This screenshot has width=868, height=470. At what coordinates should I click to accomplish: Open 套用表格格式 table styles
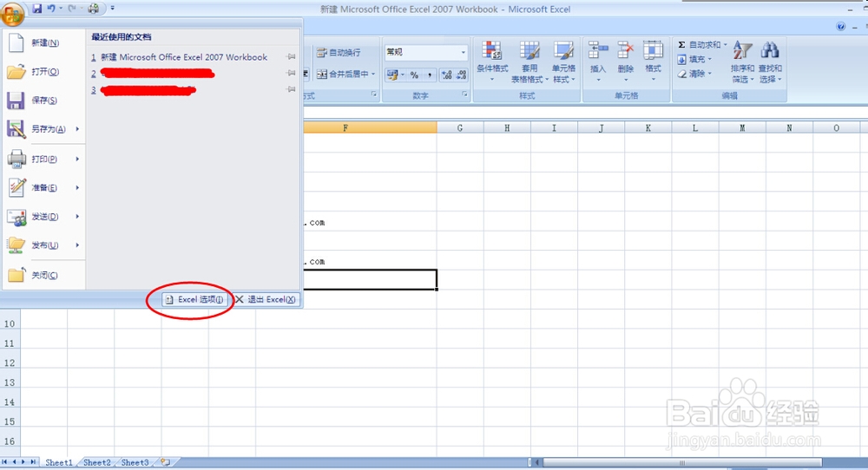[x=529, y=61]
